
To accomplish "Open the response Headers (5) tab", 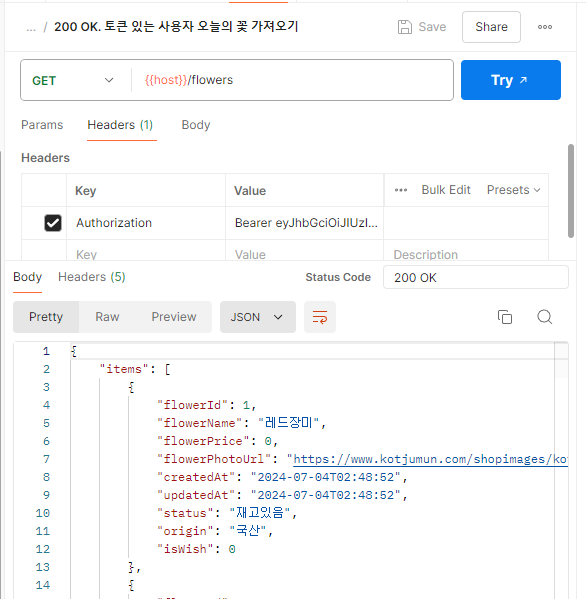I will click(x=92, y=277).
